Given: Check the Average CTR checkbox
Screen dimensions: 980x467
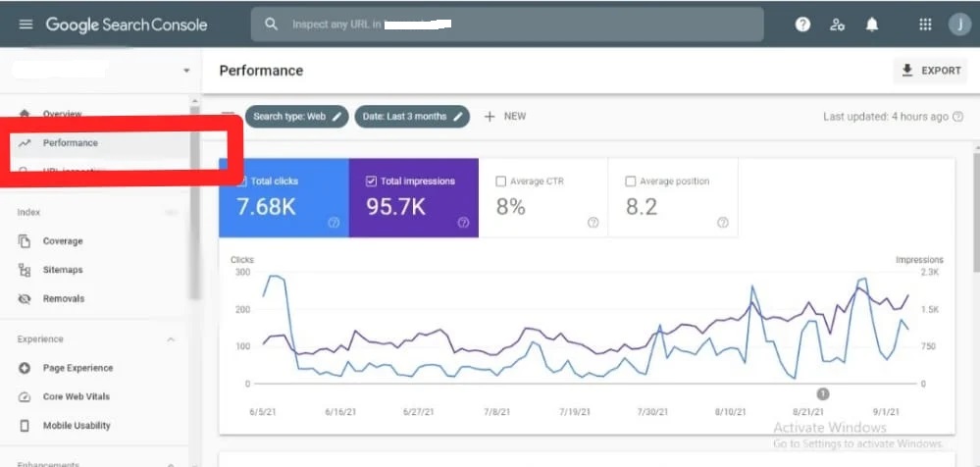Looking at the screenshot, I should [x=500, y=182].
